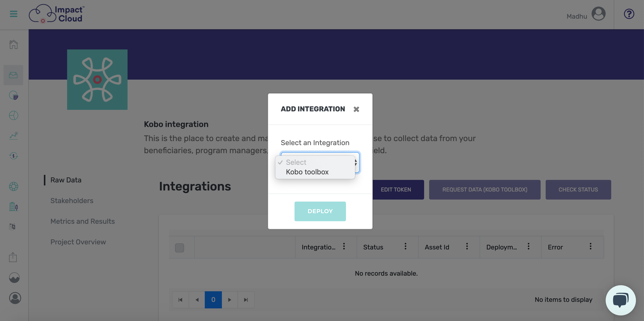Open the profile sidebar icon at bottom

[x=15, y=298]
